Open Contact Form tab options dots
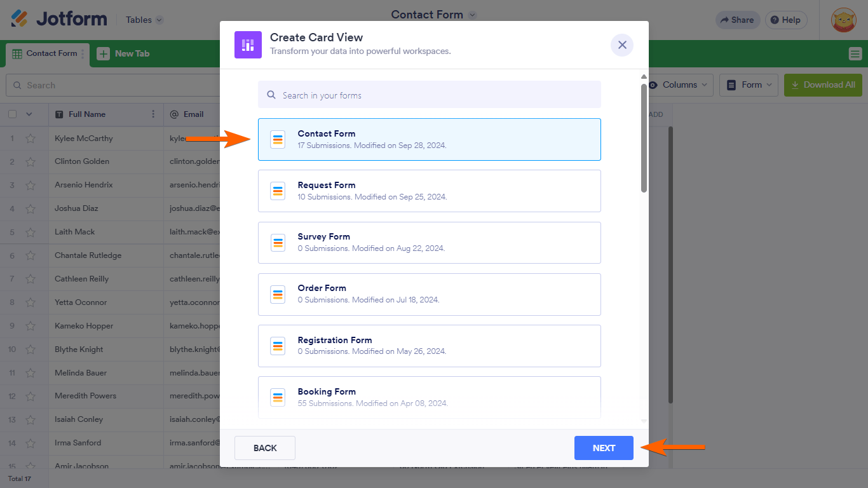Viewport: 868px width, 488px height. [x=83, y=54]
